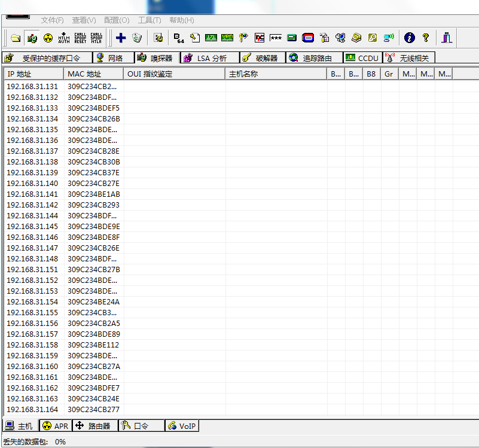479x448 pixels.
Task: Open the yellow question mark help icon
Action: point(426,38)
